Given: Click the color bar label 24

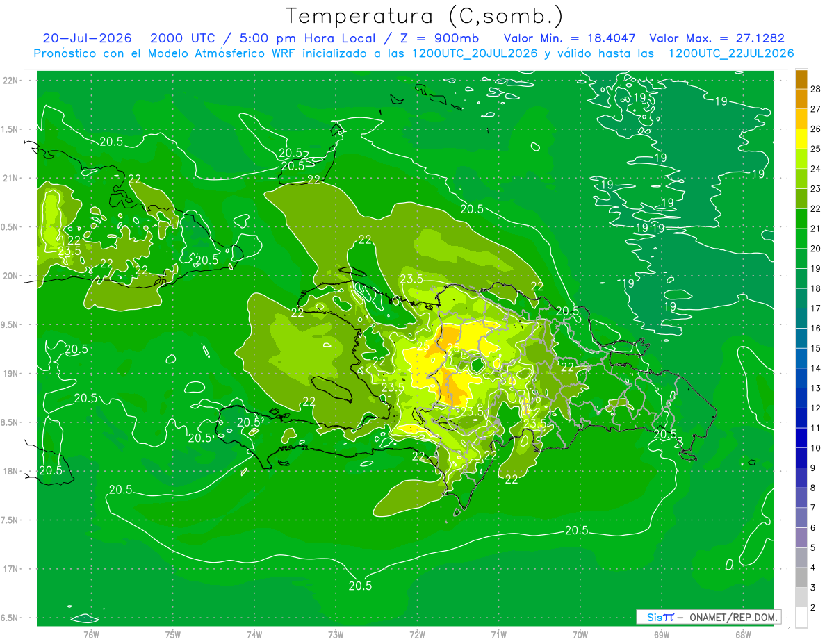Looking at the screenshot, I should pos(815,168).
